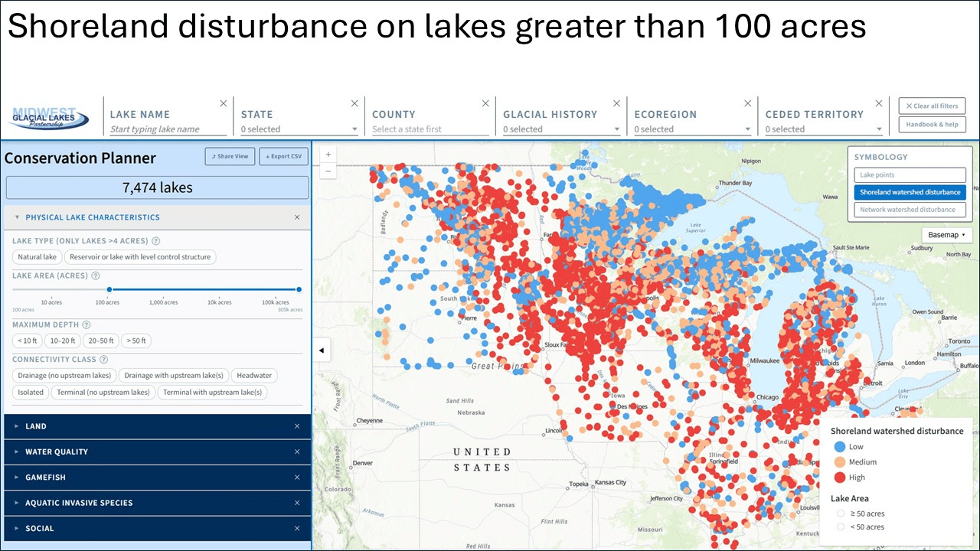Click the 7,474 lakes count bar
The height and width of the screenshot is (551, 980).
click(x=158, y=187)
